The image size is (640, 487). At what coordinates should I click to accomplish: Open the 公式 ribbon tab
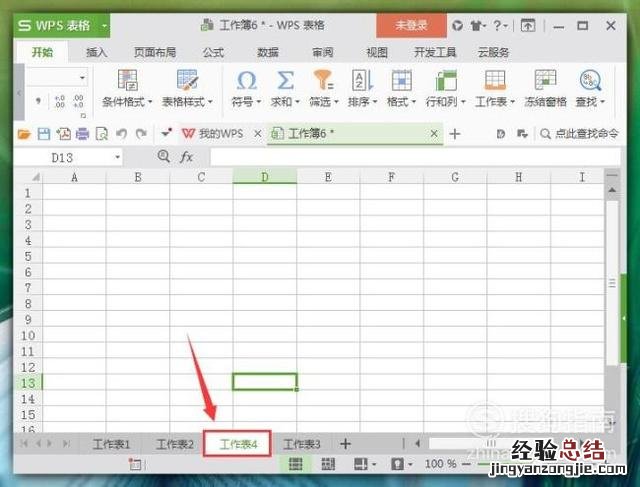pos(213,52)
